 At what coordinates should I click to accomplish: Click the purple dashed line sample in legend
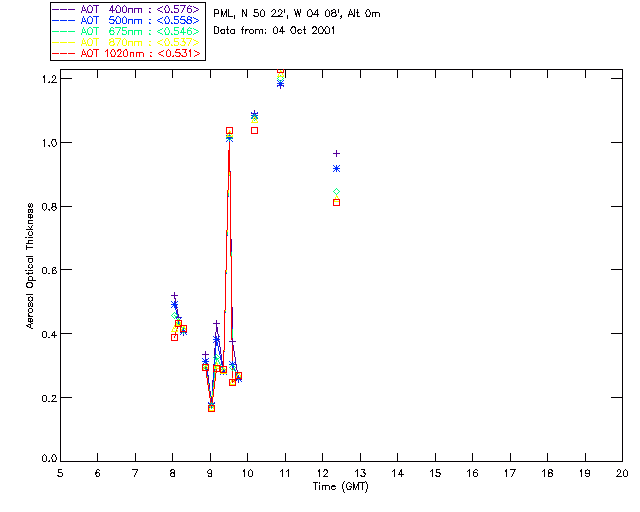click(x=64, y=9)
